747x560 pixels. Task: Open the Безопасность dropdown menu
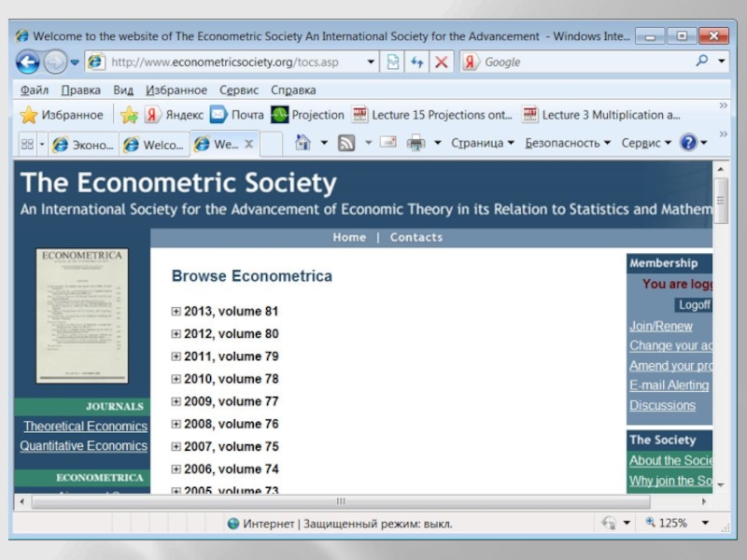click(567, 143)
